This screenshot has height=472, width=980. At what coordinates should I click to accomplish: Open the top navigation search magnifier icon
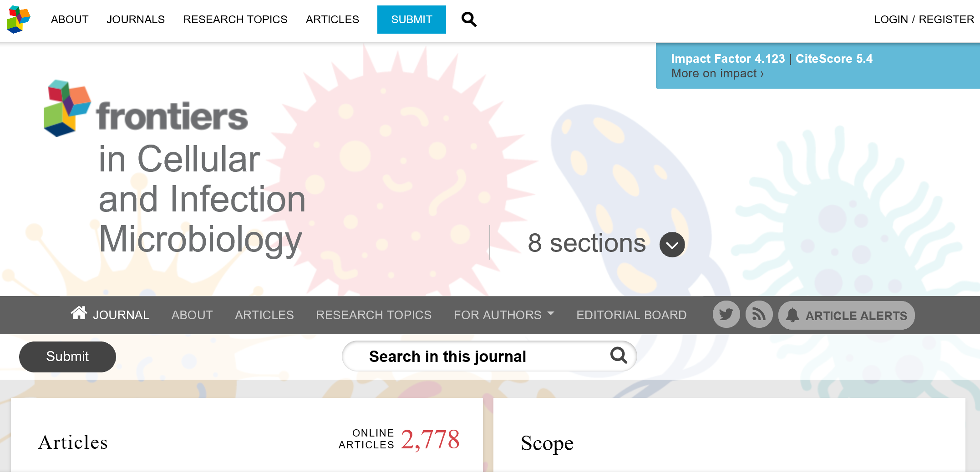(x=469, y=20)
